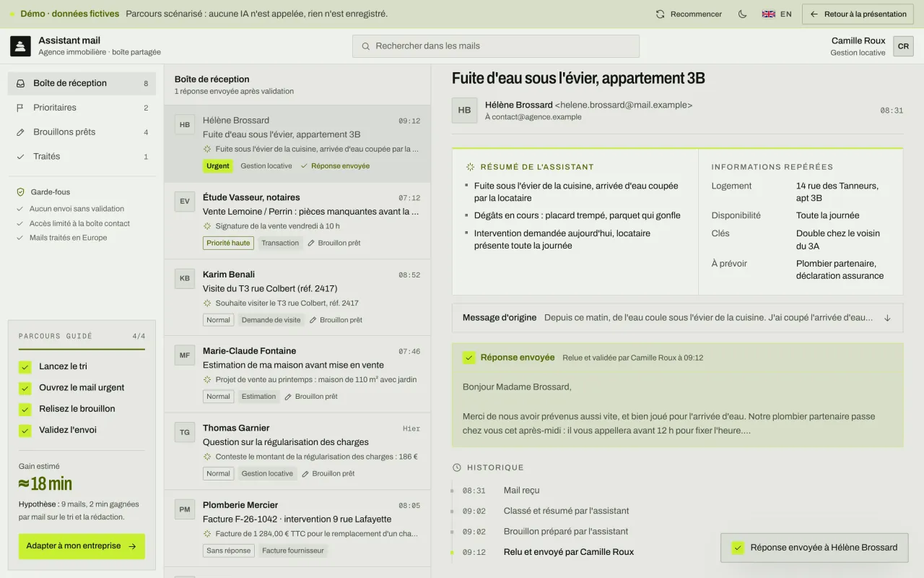The image size is (924, 578).
Task: Click checkbox in Réponse envoyée à Hélène toast
Action: pyautogui.click(x=738, y=548)
